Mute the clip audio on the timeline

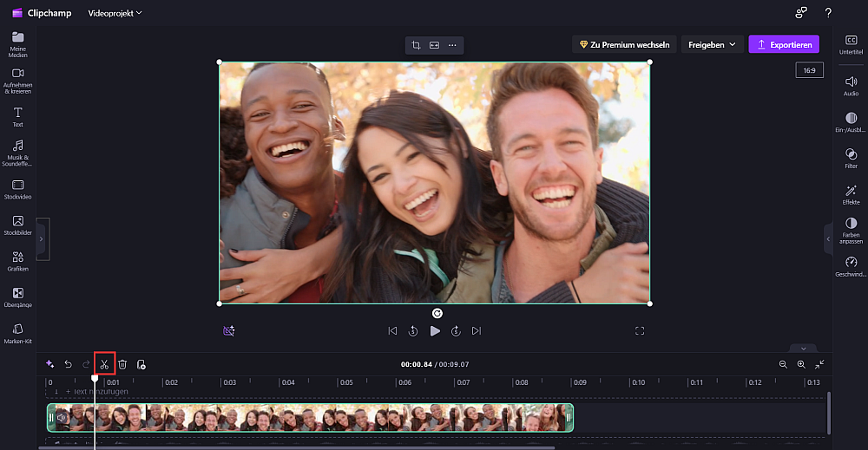tap(62, 418)
